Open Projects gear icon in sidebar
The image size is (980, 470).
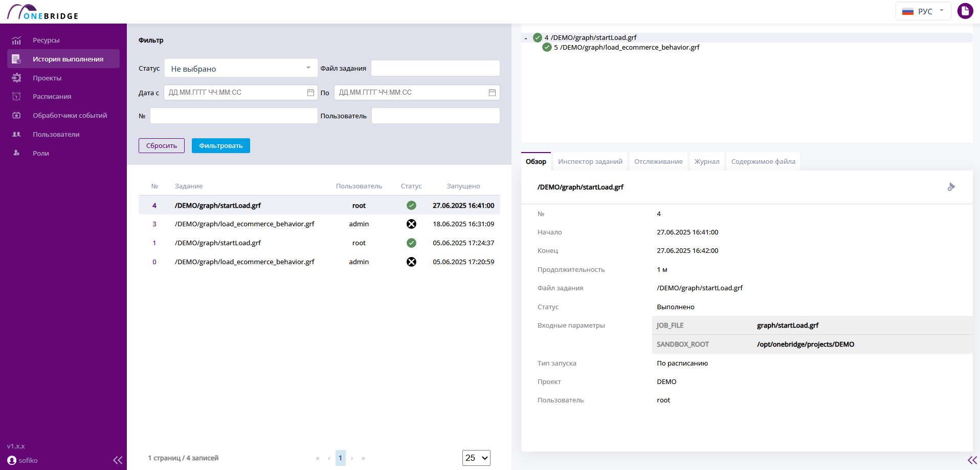pyautogui.click(x=16, y=78)
